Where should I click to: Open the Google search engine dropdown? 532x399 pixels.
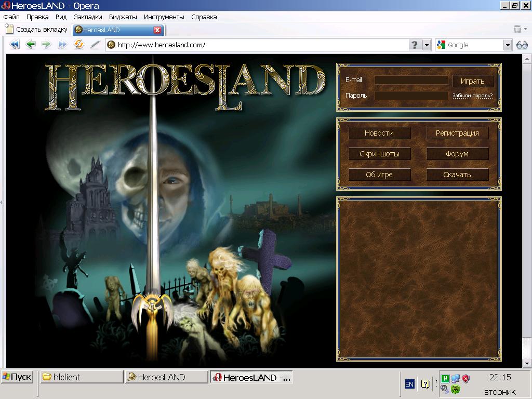(x=508, y=45)
